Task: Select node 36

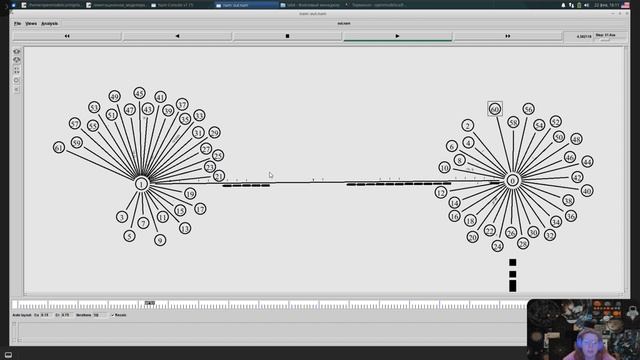Action: [x=571, y=216]
